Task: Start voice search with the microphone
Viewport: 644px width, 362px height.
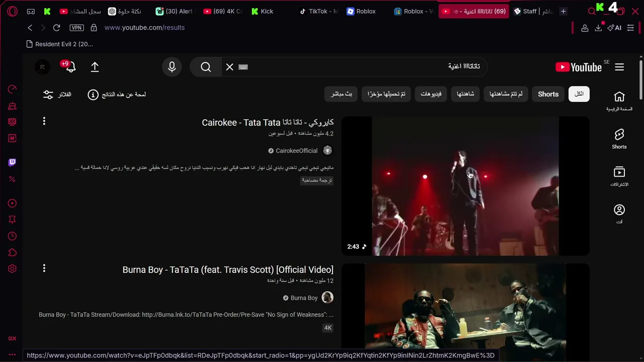Action: point(172,67)
